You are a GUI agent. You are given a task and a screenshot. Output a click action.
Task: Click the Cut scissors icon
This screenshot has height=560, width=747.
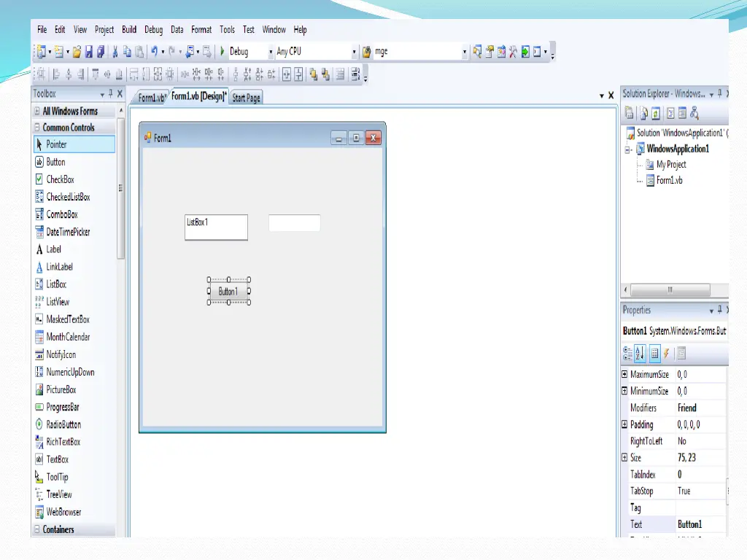[115, 52]
